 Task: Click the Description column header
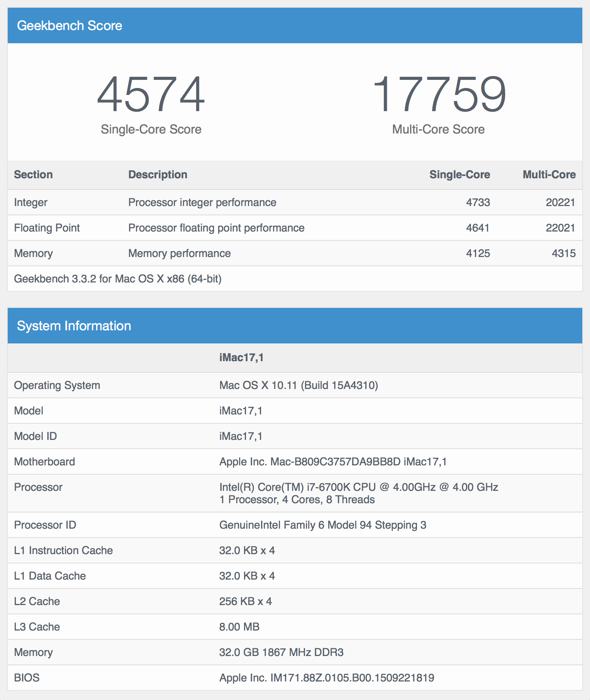pos(158,174)
